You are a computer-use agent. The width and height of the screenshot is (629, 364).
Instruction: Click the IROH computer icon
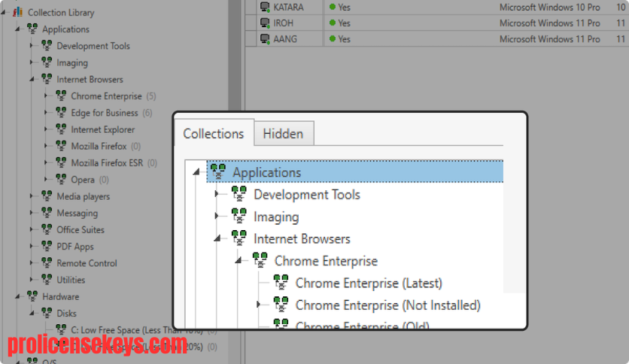tap(265, 23)
